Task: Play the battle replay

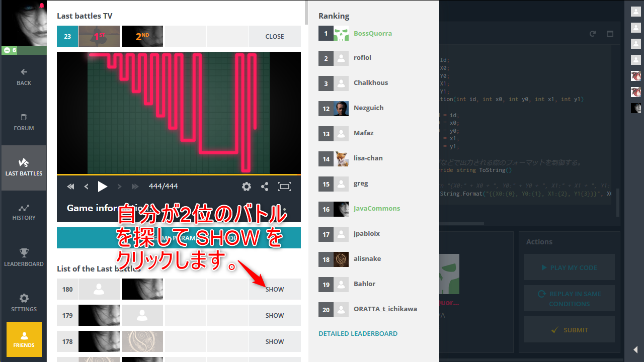Action: 103,187
